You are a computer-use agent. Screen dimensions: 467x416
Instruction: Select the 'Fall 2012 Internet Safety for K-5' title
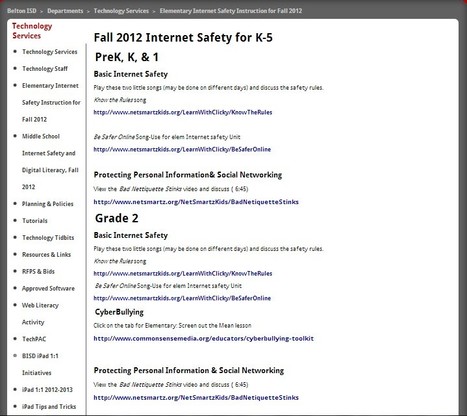click(x=183, y=37)
